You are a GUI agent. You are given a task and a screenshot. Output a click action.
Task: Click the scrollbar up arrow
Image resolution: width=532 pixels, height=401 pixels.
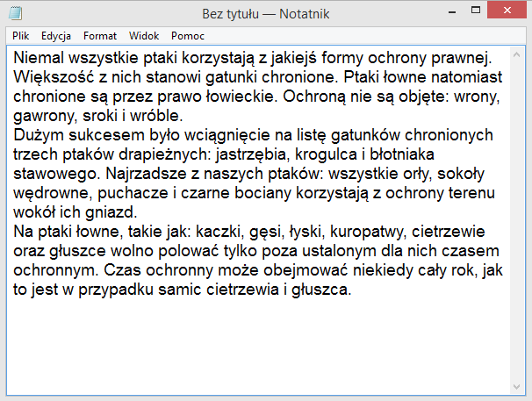coord(517,54)
